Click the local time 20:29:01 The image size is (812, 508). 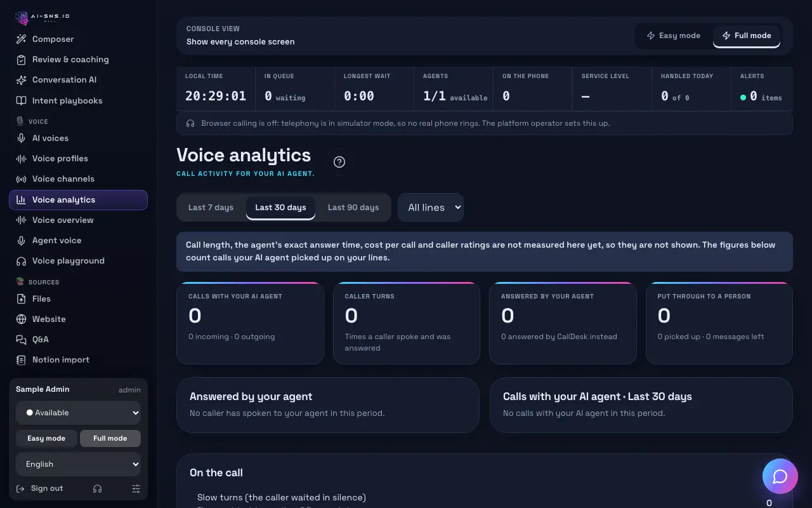[216, 96]
